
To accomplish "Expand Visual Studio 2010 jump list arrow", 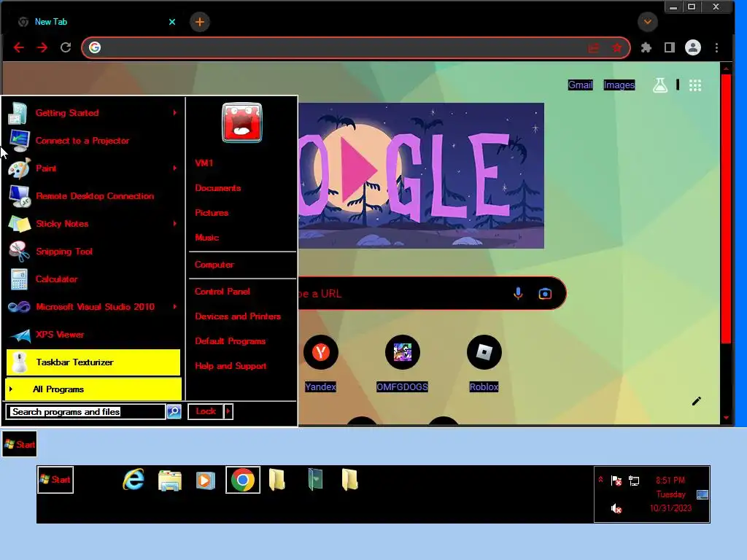I will (x=175, y=307).
